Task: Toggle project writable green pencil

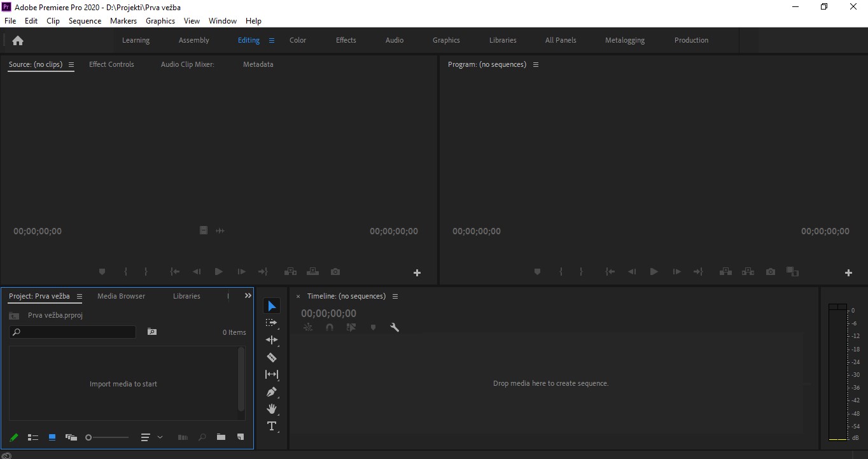Action: [x=14, y=437]
